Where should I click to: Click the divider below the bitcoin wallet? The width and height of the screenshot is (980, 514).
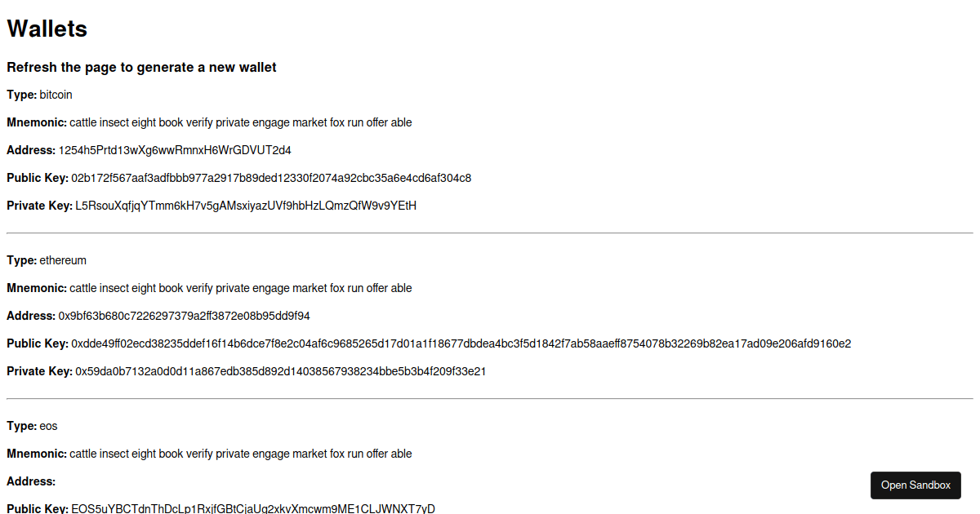click(490, 233)
